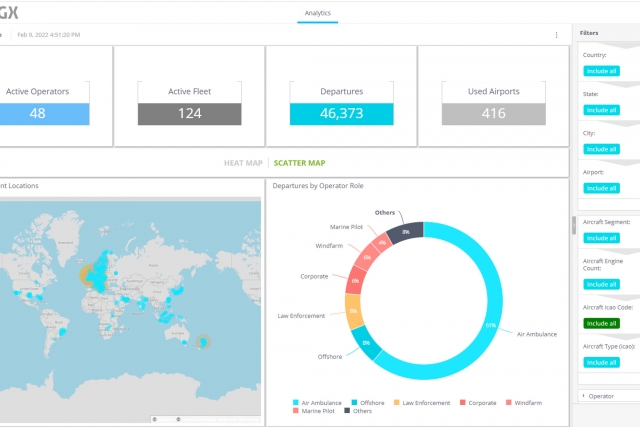Click the Offshore 8% donut segment
The height and width of the screenshot is (427, 640).
pos(366,343)
